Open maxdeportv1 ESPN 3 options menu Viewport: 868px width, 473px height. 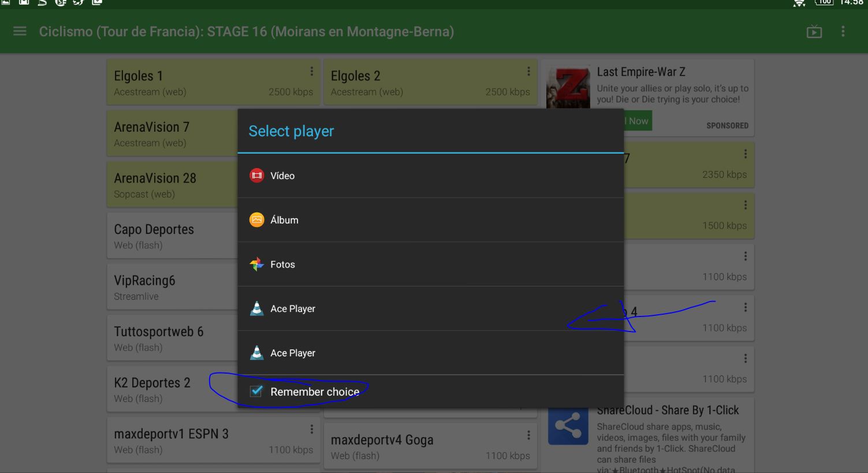[x=312, y=429]
